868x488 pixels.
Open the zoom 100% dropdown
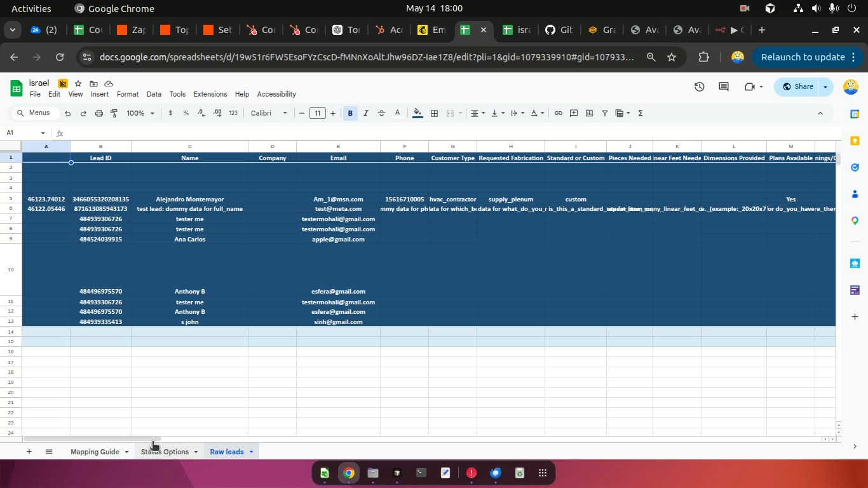[140, 113]
